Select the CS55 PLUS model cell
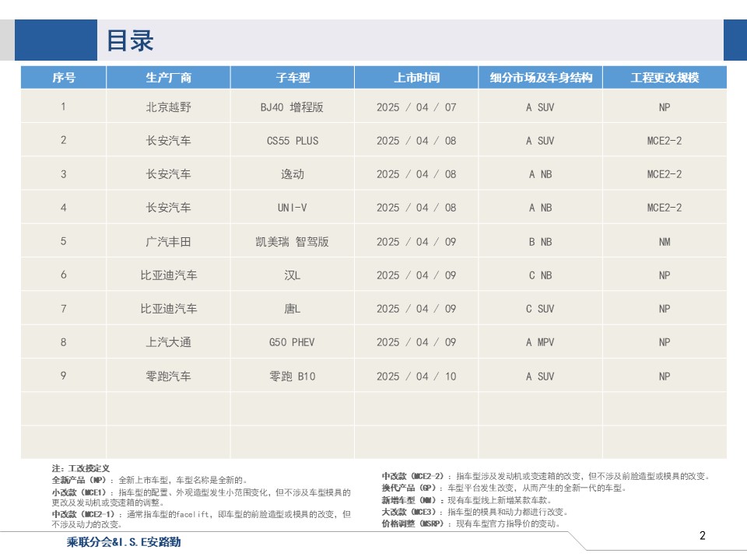 [293, 141]
